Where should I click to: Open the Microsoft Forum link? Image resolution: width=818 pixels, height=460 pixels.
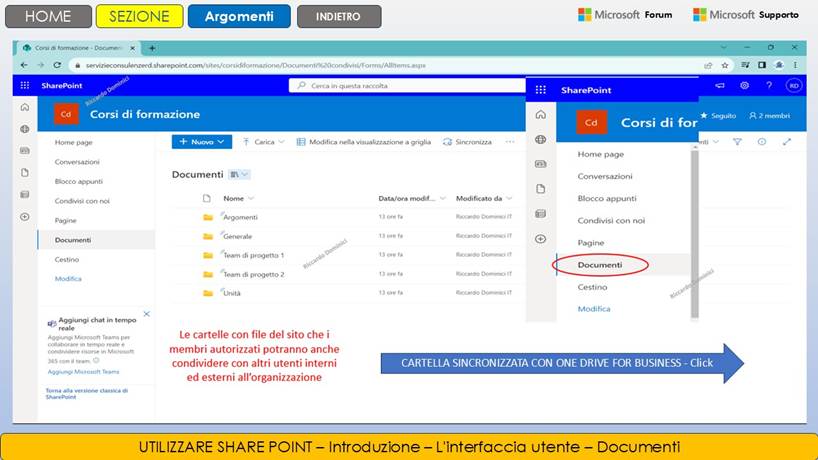[625, 15]
